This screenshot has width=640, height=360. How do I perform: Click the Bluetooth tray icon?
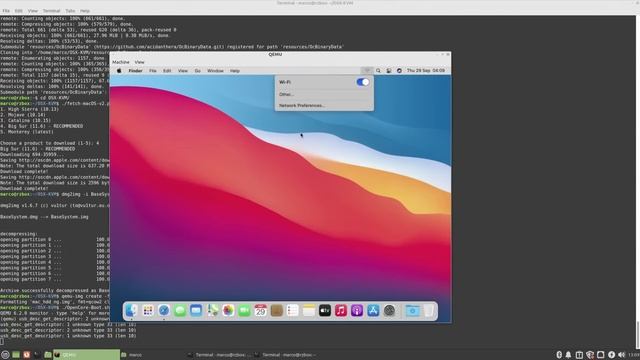tap(559, 355)
